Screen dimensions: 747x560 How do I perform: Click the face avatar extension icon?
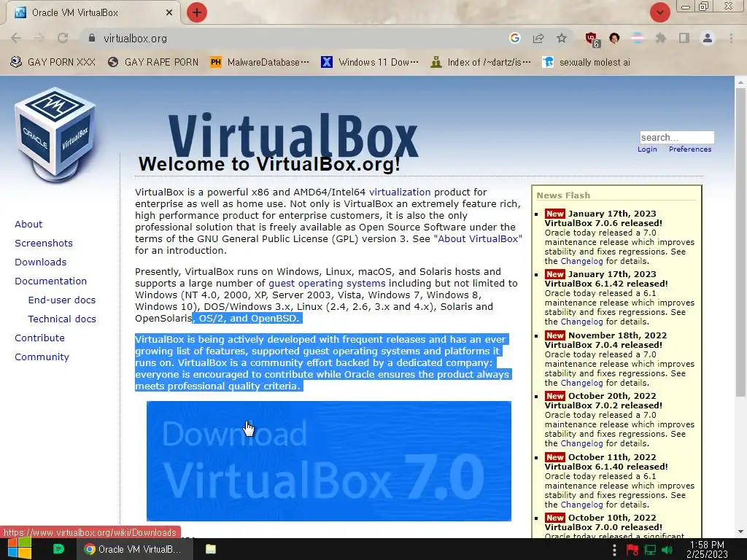coord(614,38)
